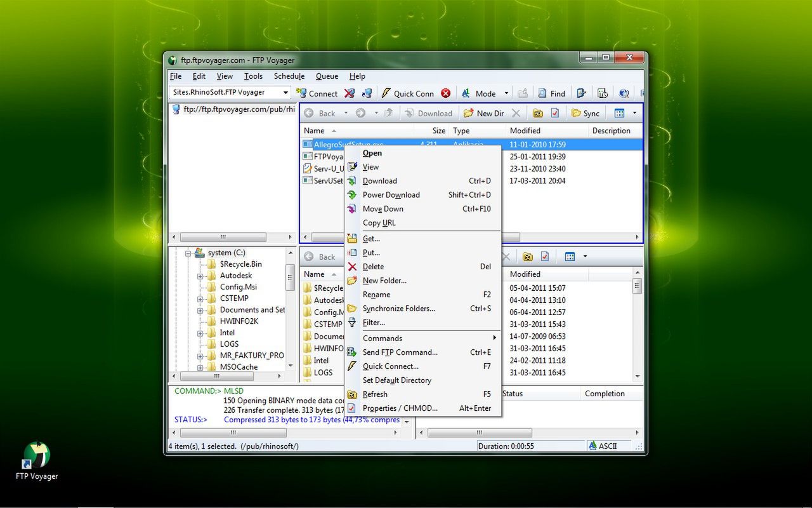Select the HWINFO2K folder in local tree
Image resolution: width=812 pixels, height=508 pixels.
239,321
